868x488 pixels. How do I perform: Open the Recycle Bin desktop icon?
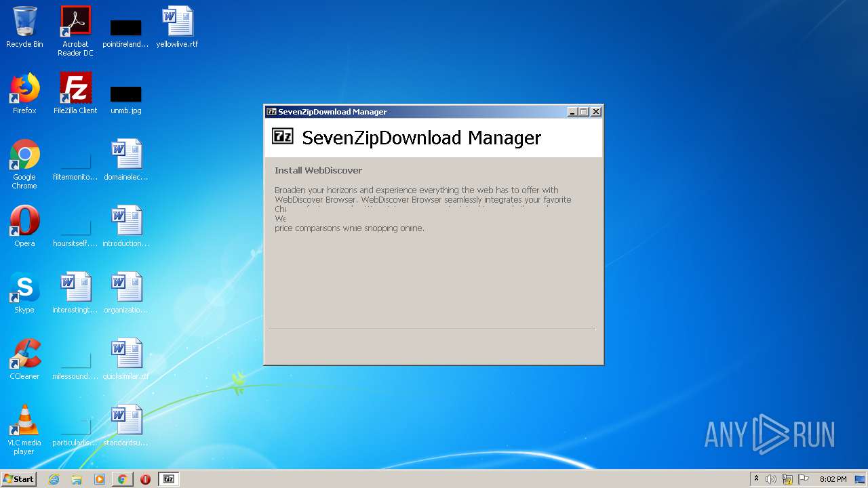[x=24, y=27]
